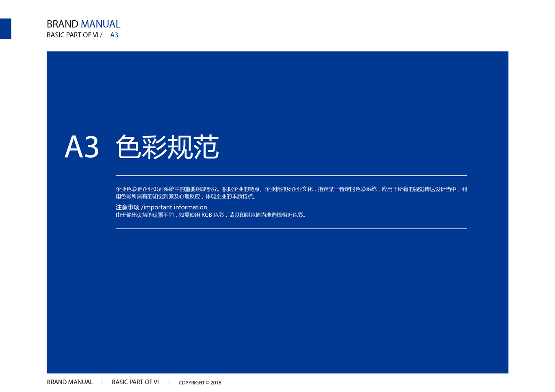
Task: Click the 'COPYRIGHT © 2018' footer text
Action: point(200,382)
